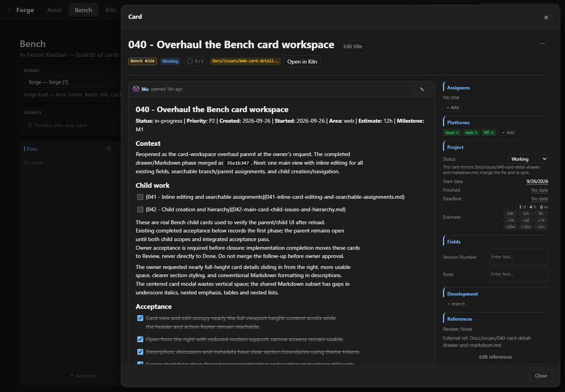
Task: Click the Version Number text field
Action: tap(519, 257)
